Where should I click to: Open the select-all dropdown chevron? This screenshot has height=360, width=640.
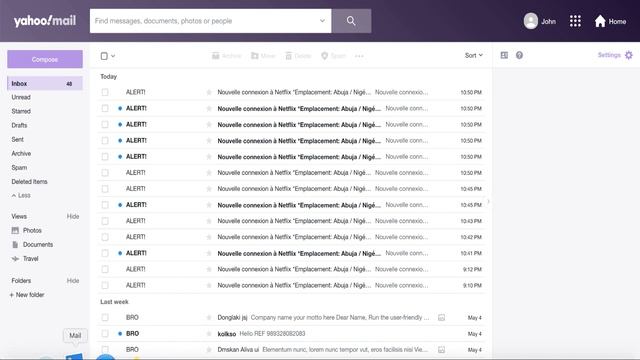[113, 56]
